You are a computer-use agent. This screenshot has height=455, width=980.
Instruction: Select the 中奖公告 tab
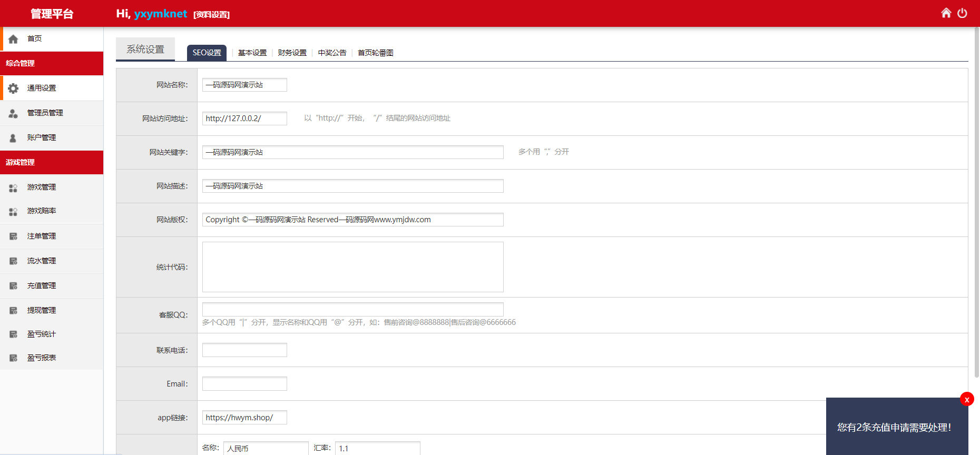(332, 53)
